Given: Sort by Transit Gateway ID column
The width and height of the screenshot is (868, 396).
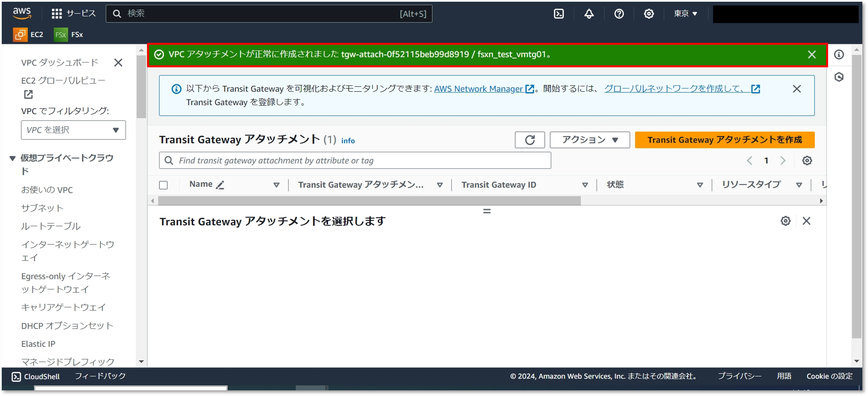Looking at the screenshot, I should [x=585, y=185].
